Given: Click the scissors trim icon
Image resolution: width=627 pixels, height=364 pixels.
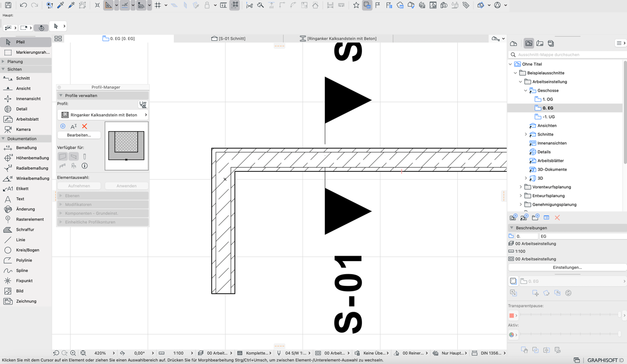Looking at the screenshot, I should pyautogui.click(x=249, y=5).
